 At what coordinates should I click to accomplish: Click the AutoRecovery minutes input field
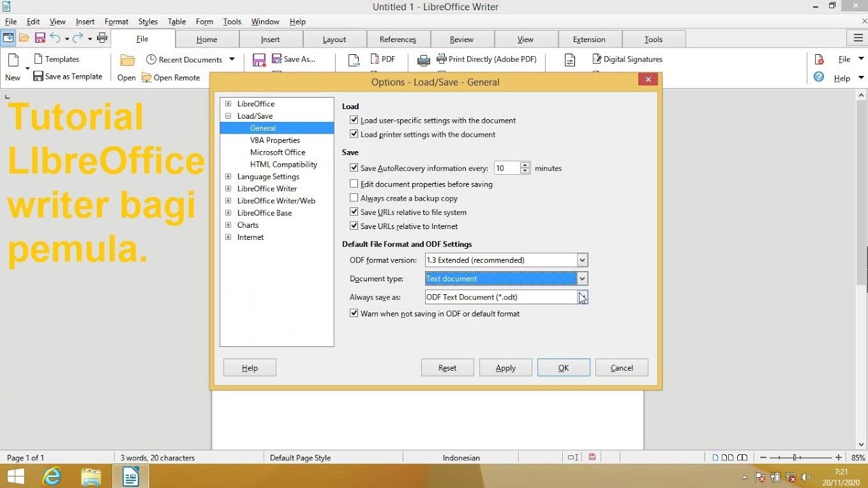507,168
